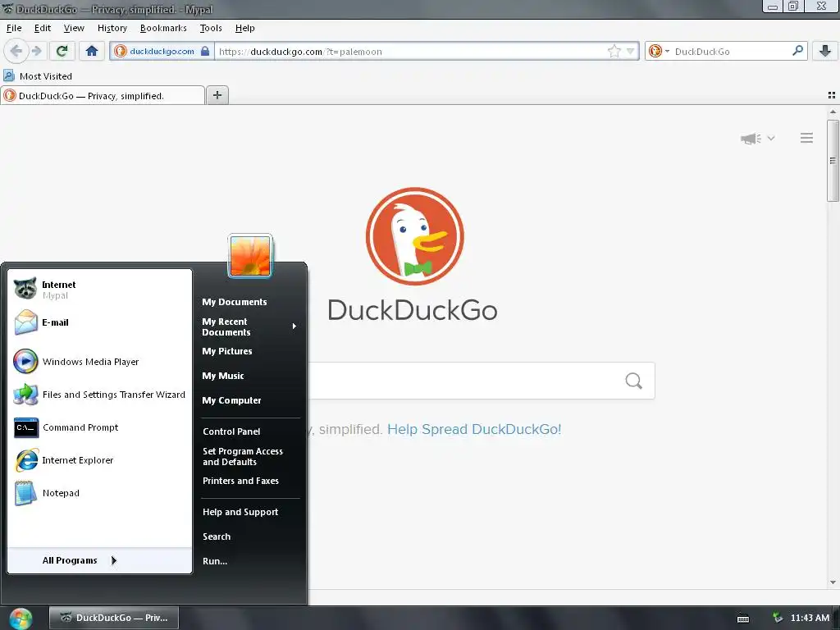
Task: Open Files and Settings Transfer Wizard
Action: (99, 395)
